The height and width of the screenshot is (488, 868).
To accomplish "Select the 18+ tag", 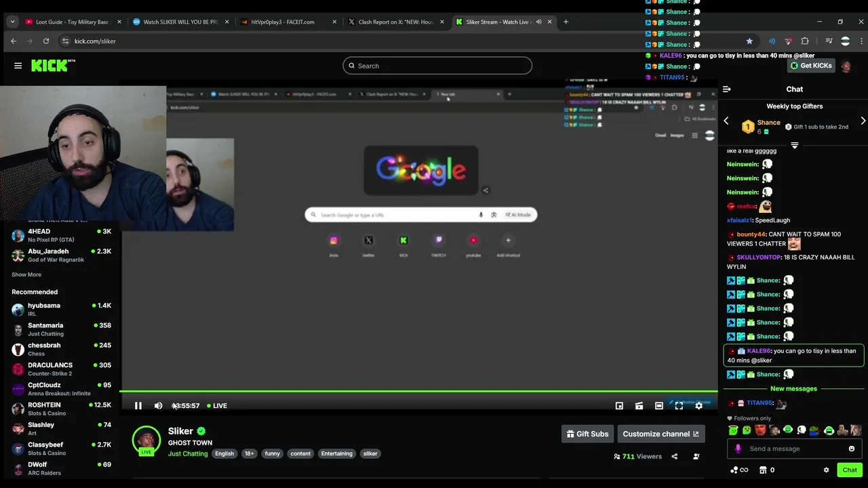I will 250,453.
